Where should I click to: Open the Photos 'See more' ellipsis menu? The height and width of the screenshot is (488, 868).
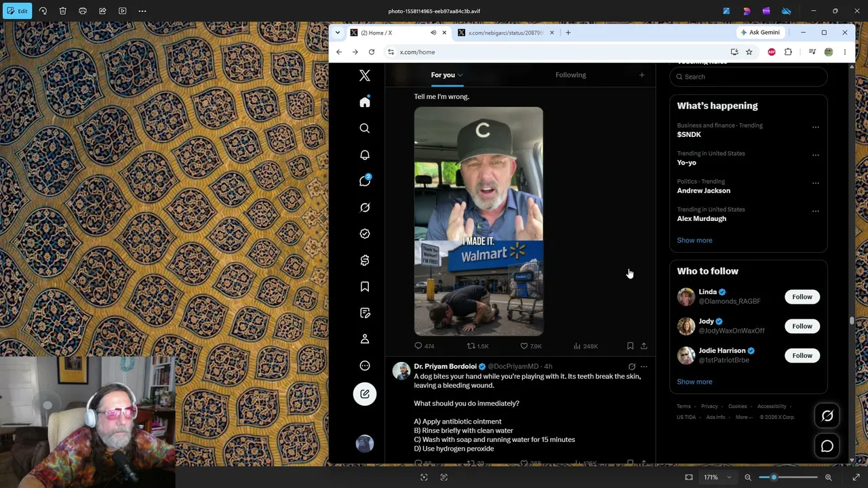[142, 11]
